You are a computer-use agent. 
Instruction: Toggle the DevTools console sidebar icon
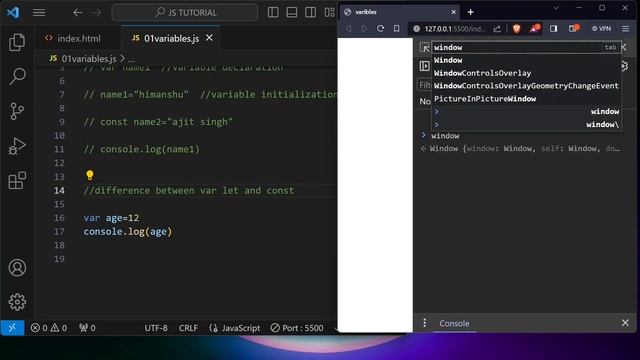tap(424, 66)
